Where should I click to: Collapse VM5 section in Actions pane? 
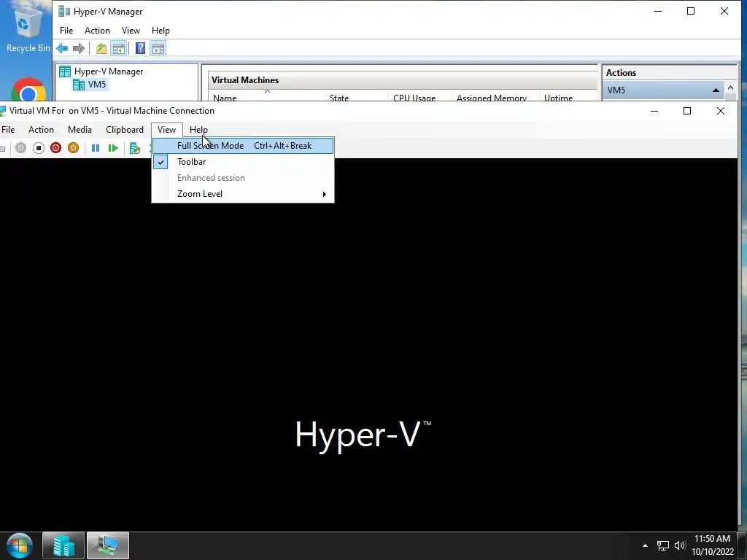click(716, 90)
